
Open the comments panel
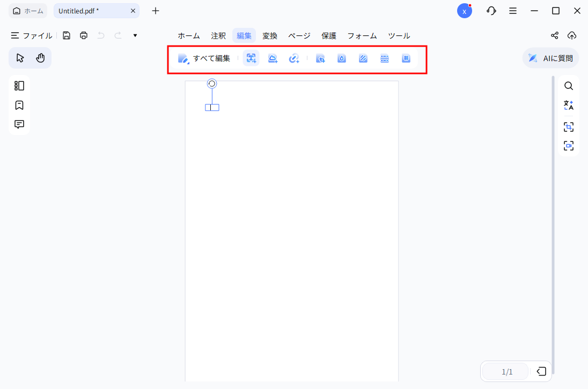(19, 124)
